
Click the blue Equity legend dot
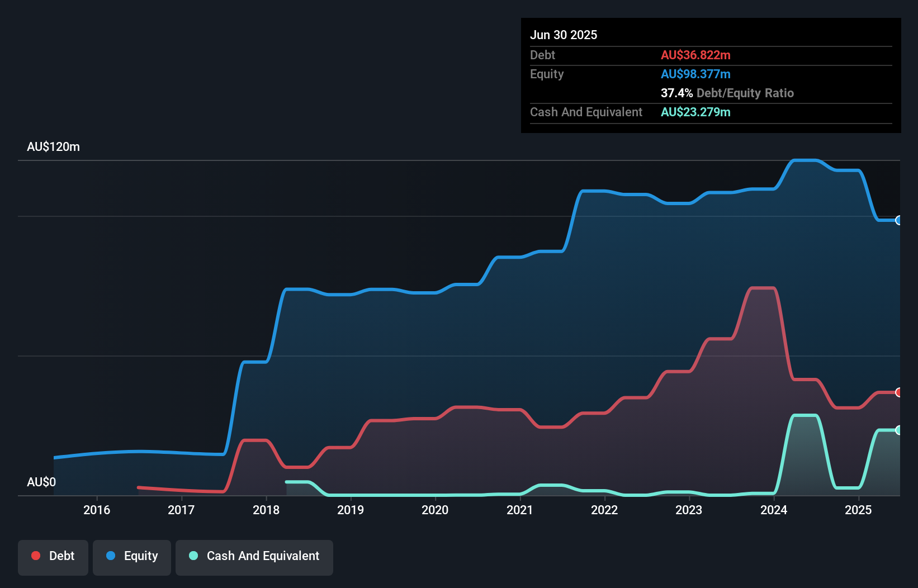tap(111, 556)
